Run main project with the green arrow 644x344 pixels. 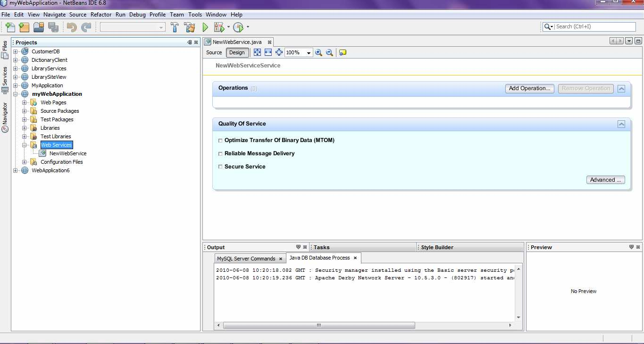[205, 27]
